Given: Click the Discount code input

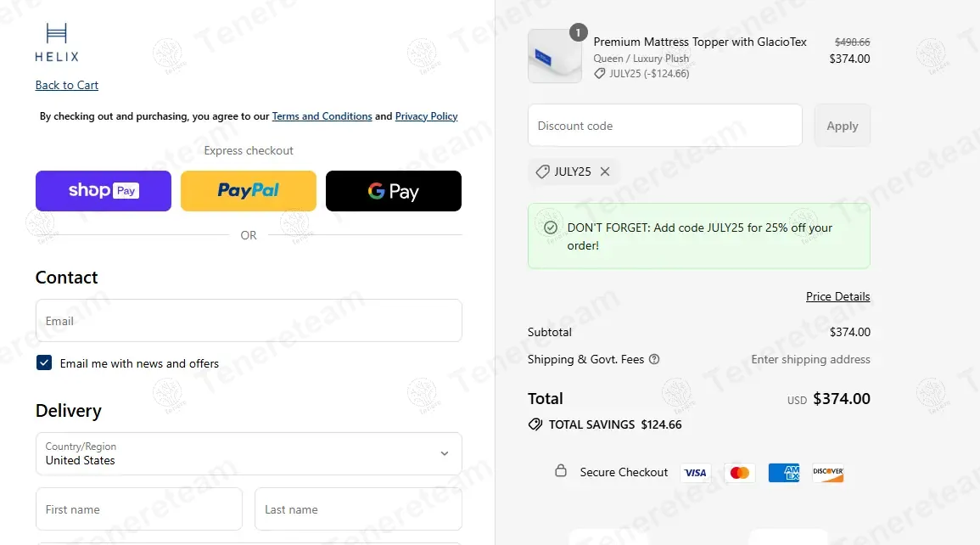Looking at the screenshot, I should [665, 126].
